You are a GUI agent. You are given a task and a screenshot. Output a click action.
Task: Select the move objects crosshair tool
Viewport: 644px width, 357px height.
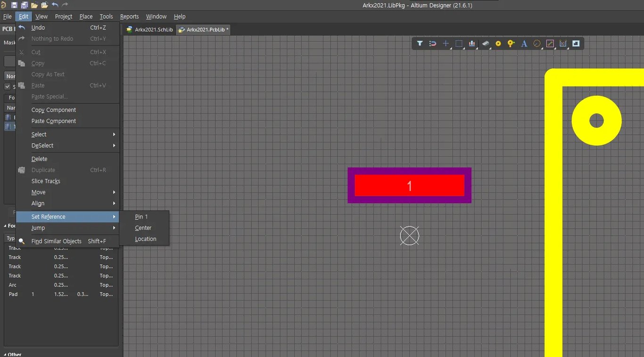tap(446, 43)
